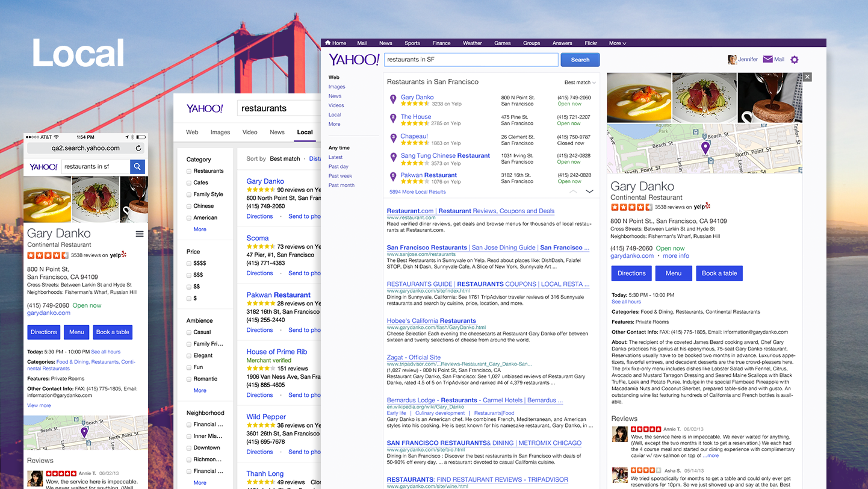Image resolution: width=868 pixels, height=489 pixels.
Task: Open Video tab in tablet window
Action: coord(250,132)
